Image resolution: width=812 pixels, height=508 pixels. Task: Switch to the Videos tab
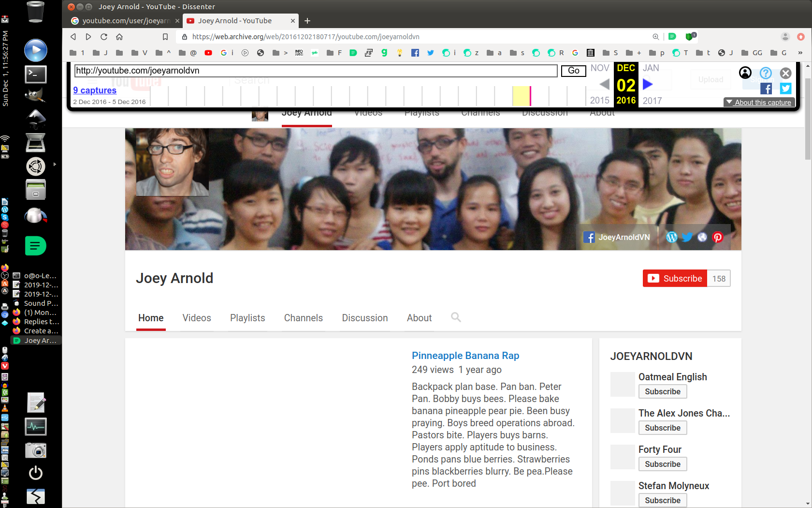click(197, 318)
